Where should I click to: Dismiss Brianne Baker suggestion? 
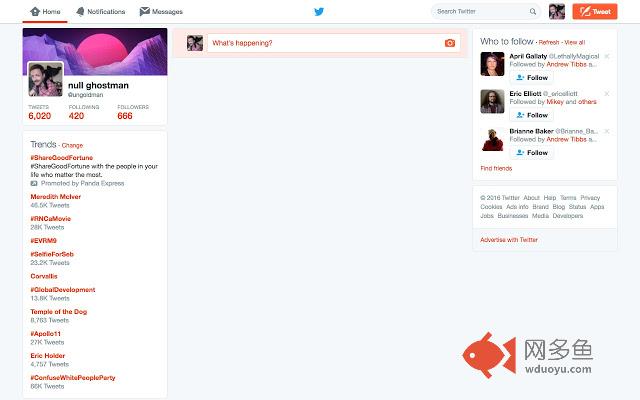(x=607, y=131)
